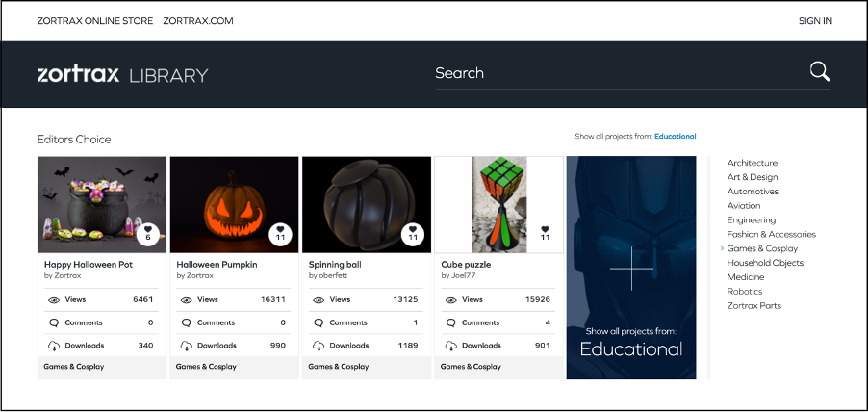
Task: Click views eye icon for Happy Halloween Pot
Action: click(x=54, y=300)
